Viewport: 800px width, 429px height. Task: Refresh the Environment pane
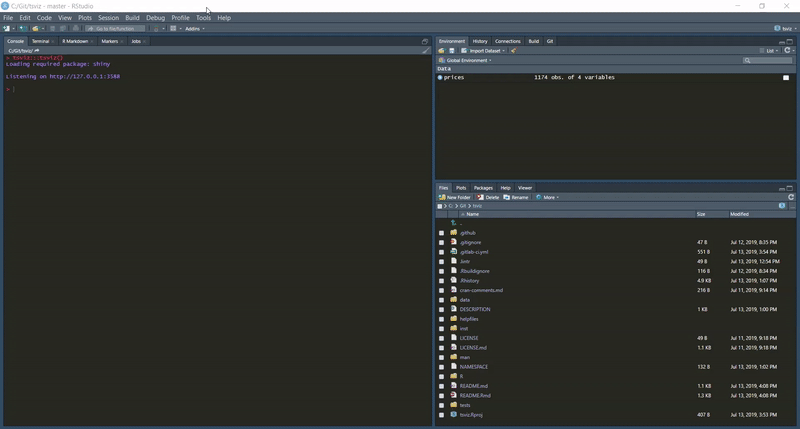click(x=788, y=50)
